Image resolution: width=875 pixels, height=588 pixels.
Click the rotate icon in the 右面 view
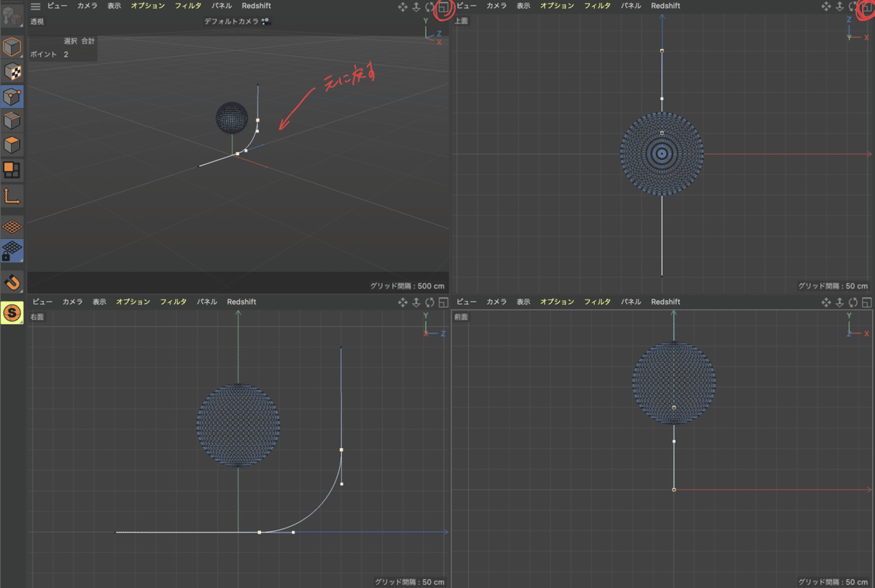(x=430, y=302)
